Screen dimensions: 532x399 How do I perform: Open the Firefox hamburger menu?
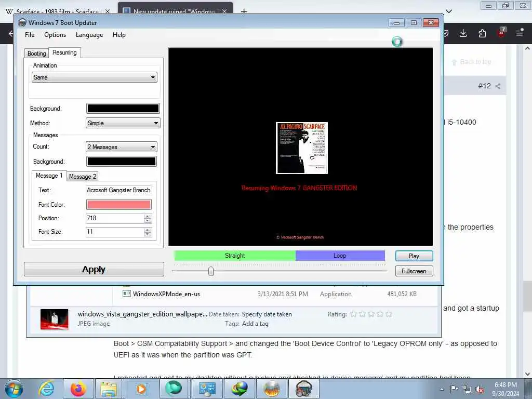520,33
